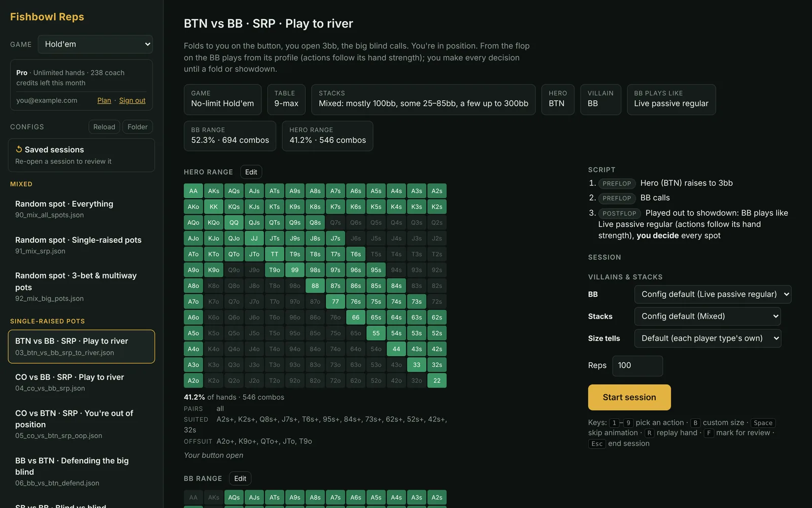
Task: Click the 87s cell in Hero range
Action: point(335,286)
